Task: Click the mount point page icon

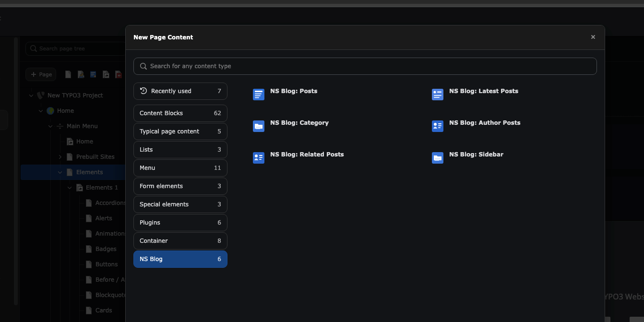Action: click(106, 74)
